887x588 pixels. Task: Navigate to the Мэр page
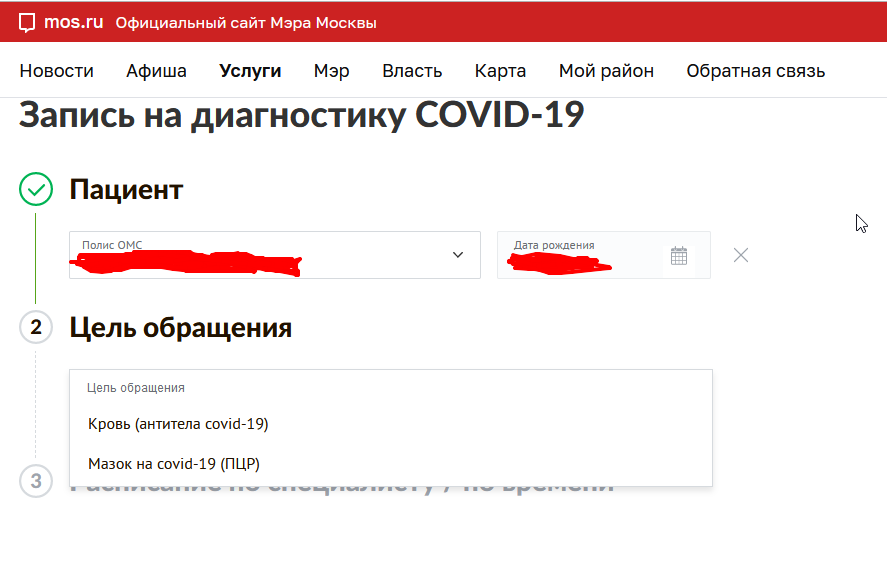coord(331,71)
